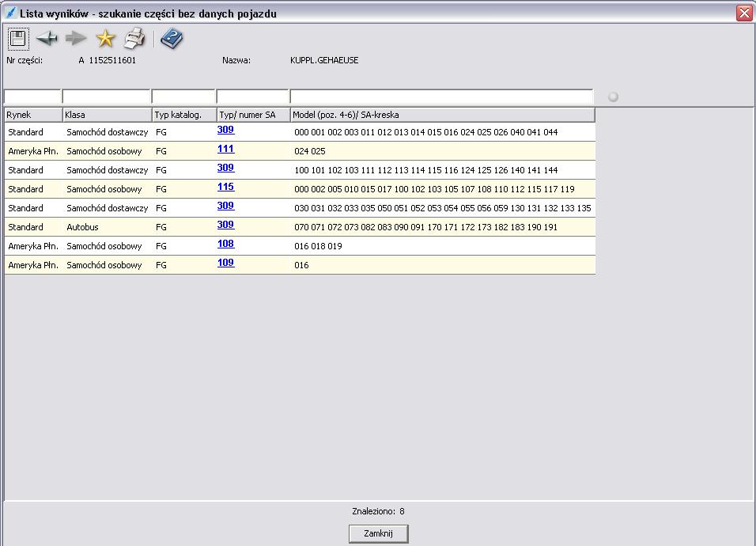Open link 111 for Ameryka Płn.
The height and width of the screenshot is (546, 756).
225,150
